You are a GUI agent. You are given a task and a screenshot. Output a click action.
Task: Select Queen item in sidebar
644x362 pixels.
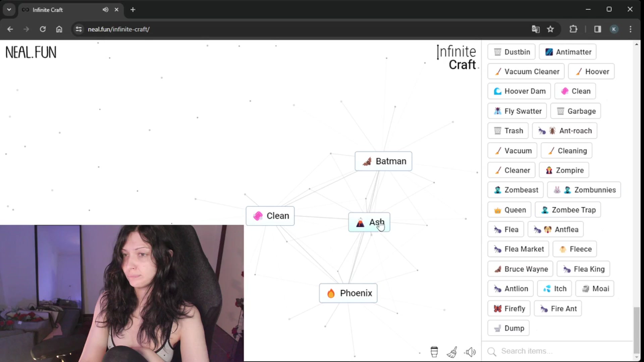click(x=509, y=210)
